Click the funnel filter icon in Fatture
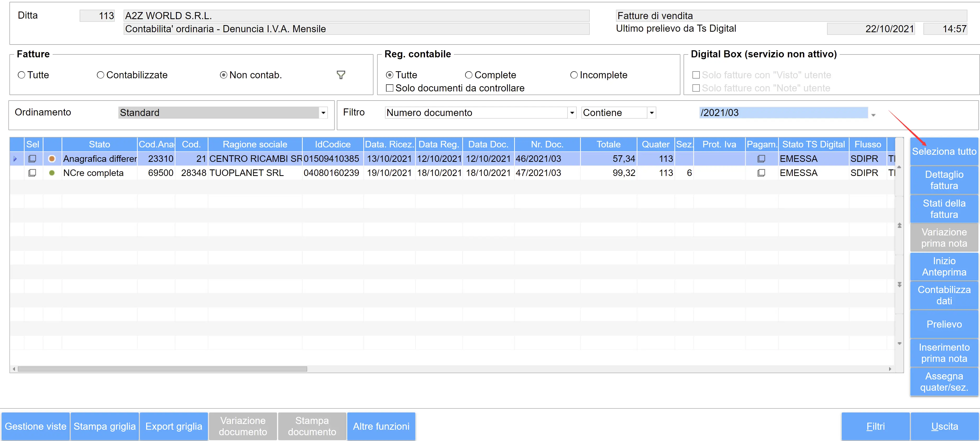The image size is (980, 441). tap(340, 75)
